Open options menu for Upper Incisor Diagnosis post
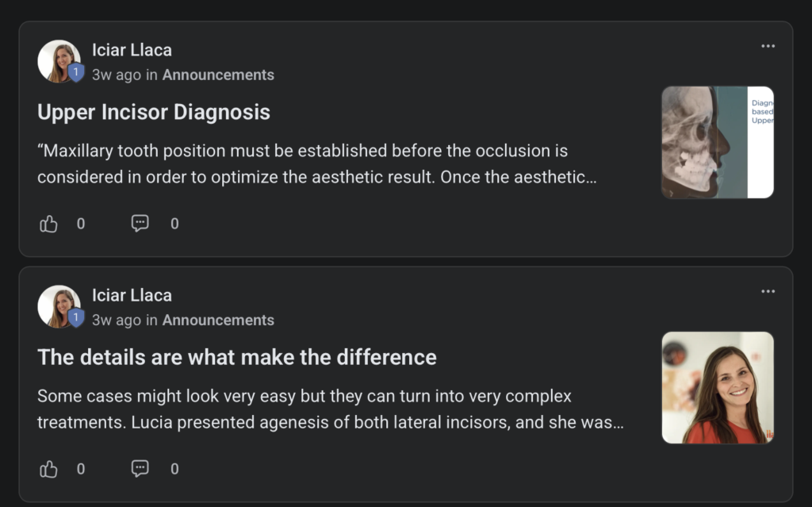Screen dimensions: 812x507 (768, 46)
